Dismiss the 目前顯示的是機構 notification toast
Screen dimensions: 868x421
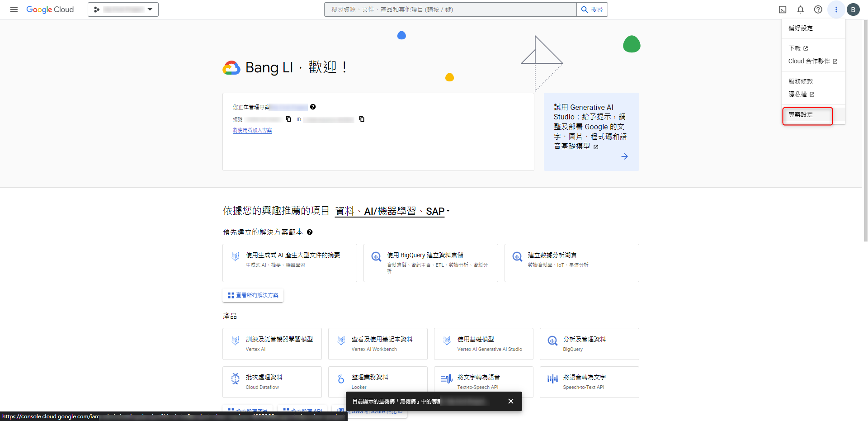point(511,401)
